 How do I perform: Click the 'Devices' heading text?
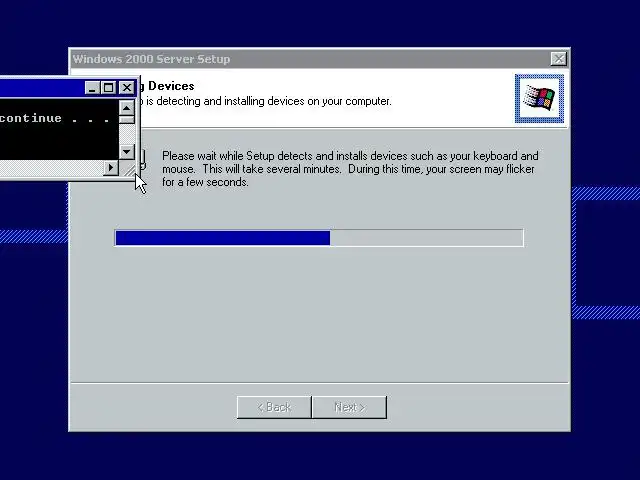tap(171, 86)
